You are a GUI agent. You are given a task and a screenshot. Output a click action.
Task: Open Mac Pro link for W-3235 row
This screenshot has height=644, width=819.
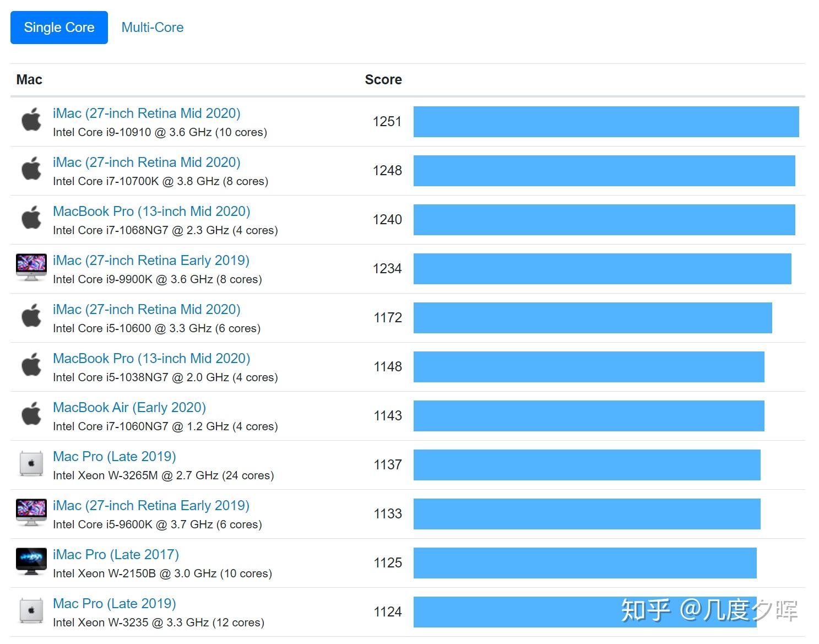point(115,603)
